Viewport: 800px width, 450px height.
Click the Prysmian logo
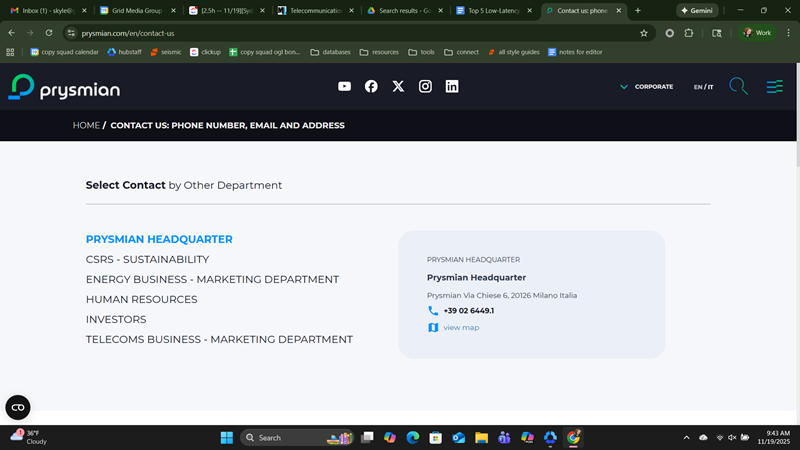pos(64,88)
